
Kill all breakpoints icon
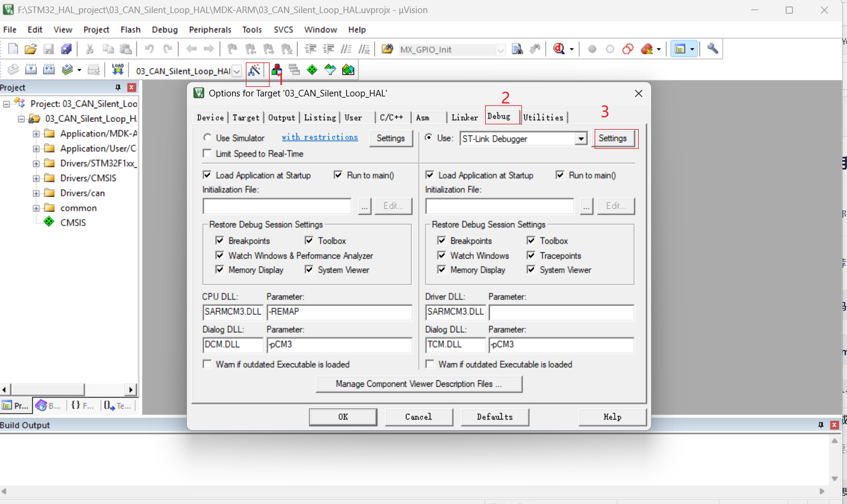(647, 49)
